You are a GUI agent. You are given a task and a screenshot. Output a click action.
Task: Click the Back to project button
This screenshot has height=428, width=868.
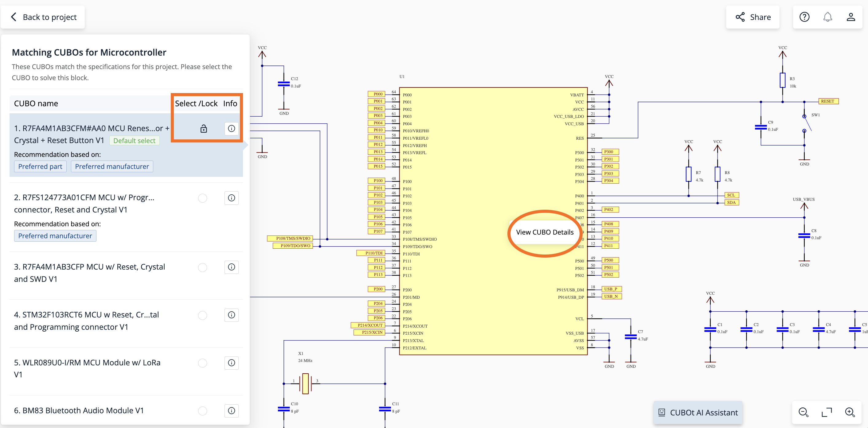point(43,17)
